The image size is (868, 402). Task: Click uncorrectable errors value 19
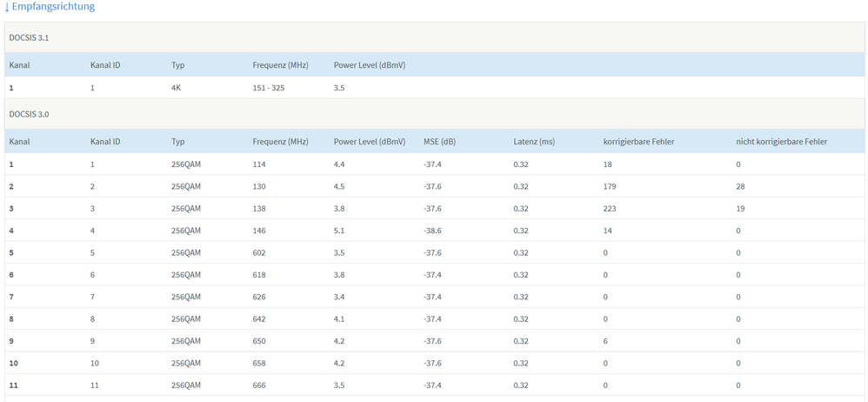pyautogui.click(x=740, y=209)
